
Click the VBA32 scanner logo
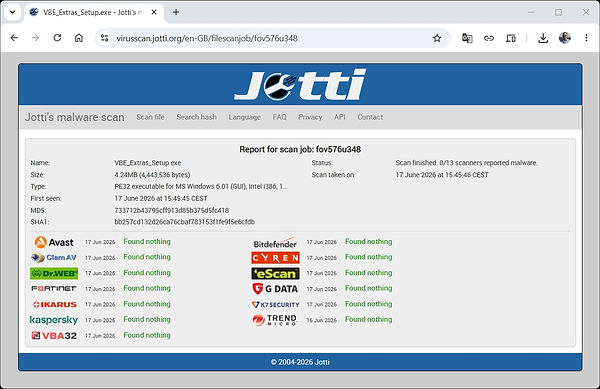pyautogui.click(x=54, y=335)
